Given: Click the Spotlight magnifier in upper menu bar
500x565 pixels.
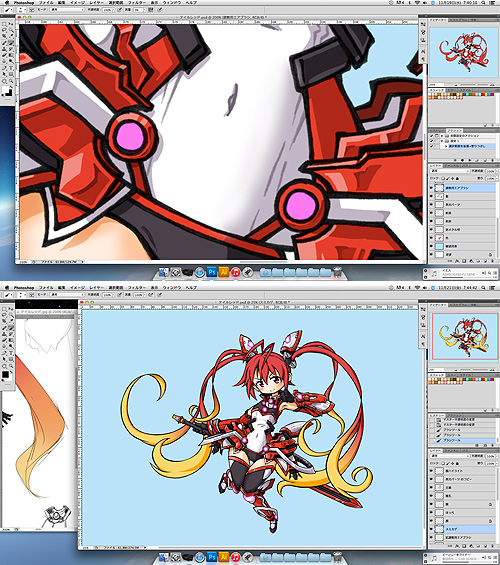Looking at the screenshot, I should pos(483,3).
